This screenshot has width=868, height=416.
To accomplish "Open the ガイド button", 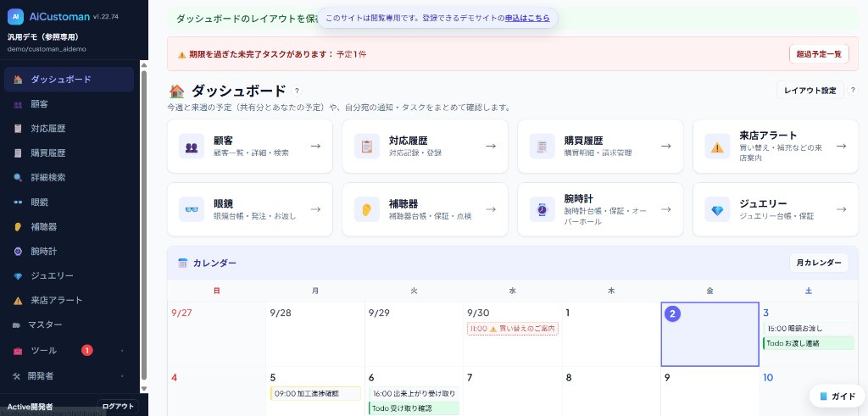I will (837, 396).
